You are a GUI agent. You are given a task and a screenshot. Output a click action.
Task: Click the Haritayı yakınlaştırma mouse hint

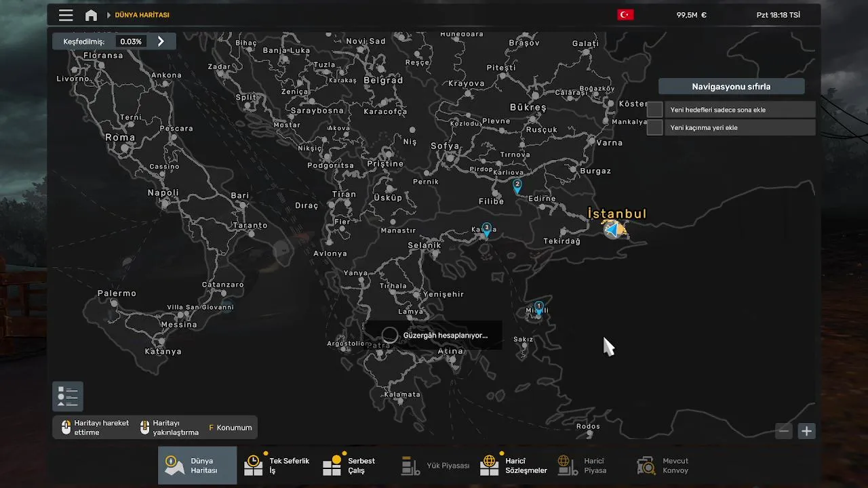169,428
